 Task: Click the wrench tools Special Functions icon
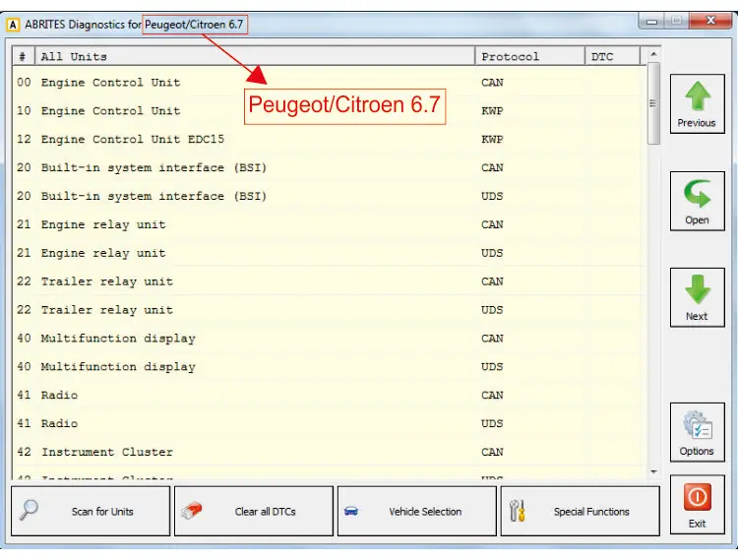(518, 511)
